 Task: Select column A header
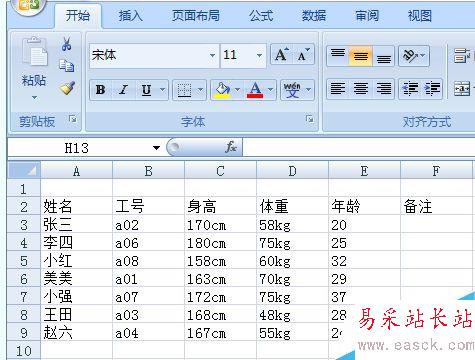click(76, 171)
